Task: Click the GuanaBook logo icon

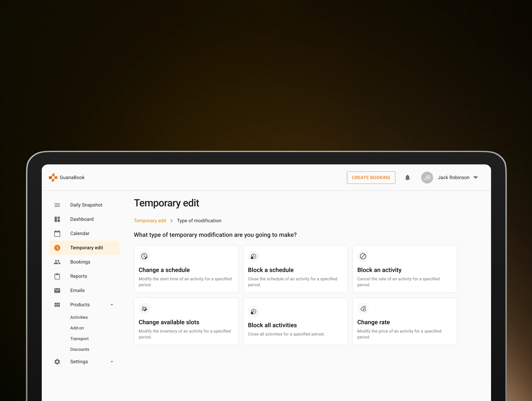Action: pos(53,178)
